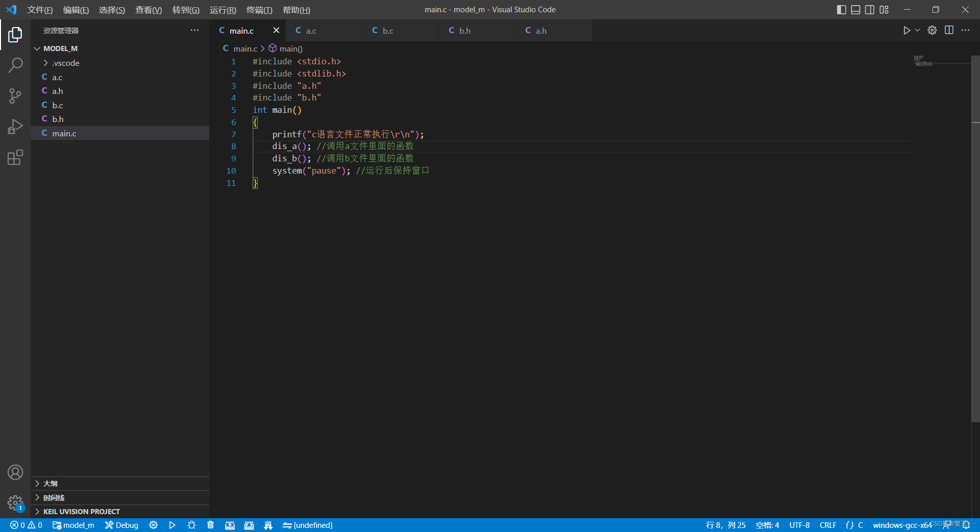
Task: Toggle the primary sidebar visibility
Action: pos(842,9)
